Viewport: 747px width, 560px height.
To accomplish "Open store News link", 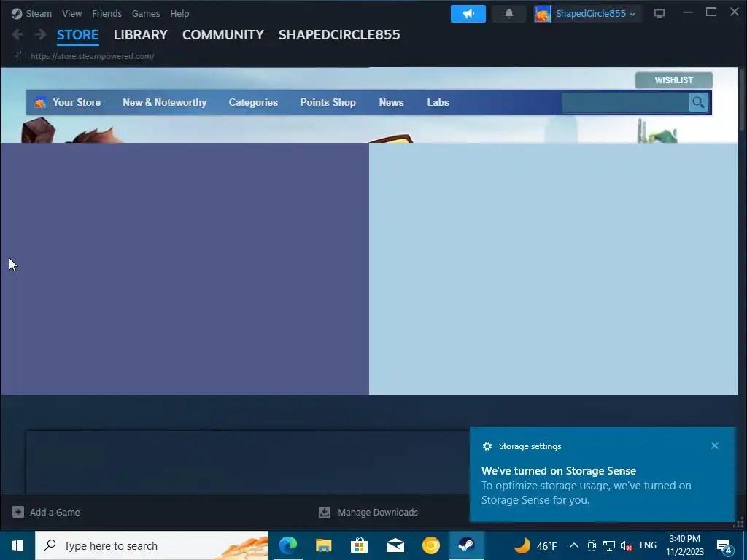I will (x=391, y=102).
